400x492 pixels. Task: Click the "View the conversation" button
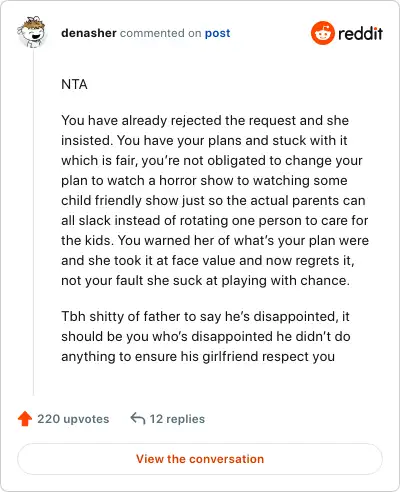[x=200, y=459]
